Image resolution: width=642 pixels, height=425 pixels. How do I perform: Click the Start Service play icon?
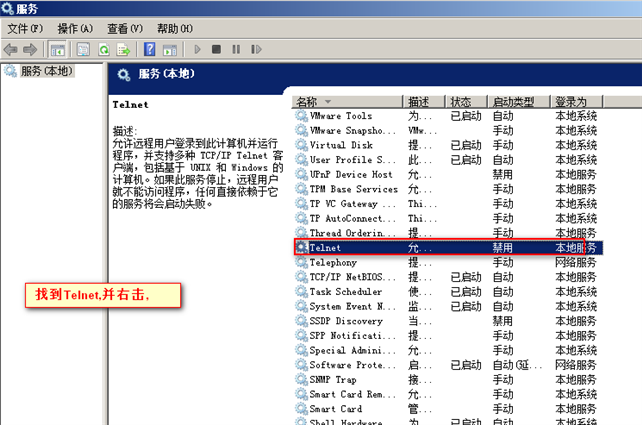pos(197,50)
